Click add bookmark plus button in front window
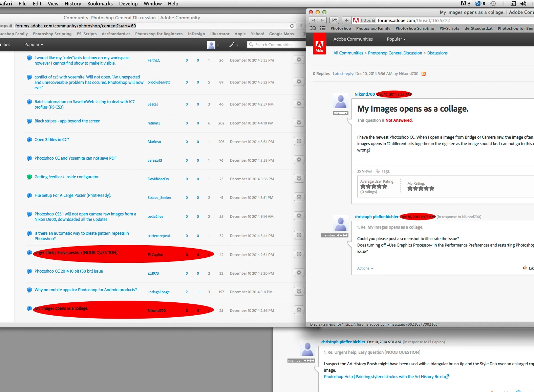Viewport: 534px width, 392px height. (x=346, y=20)
